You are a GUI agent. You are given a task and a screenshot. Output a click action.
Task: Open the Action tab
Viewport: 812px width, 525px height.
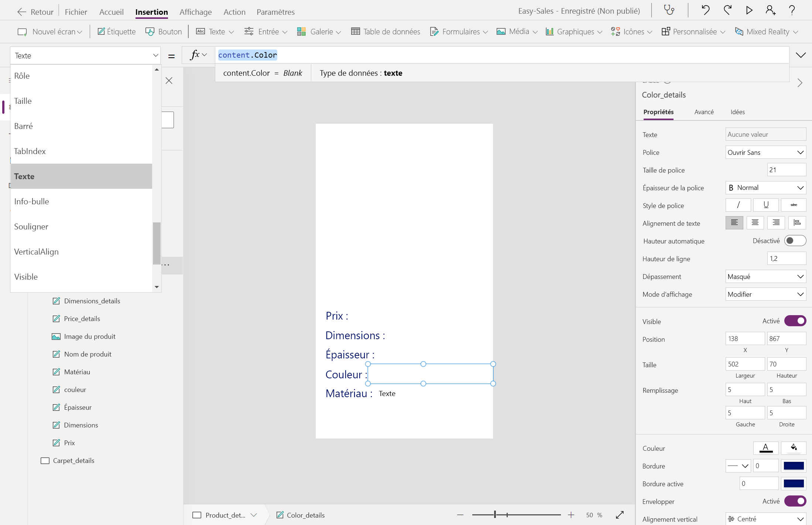pyautogui.click(x=234, y=12)
